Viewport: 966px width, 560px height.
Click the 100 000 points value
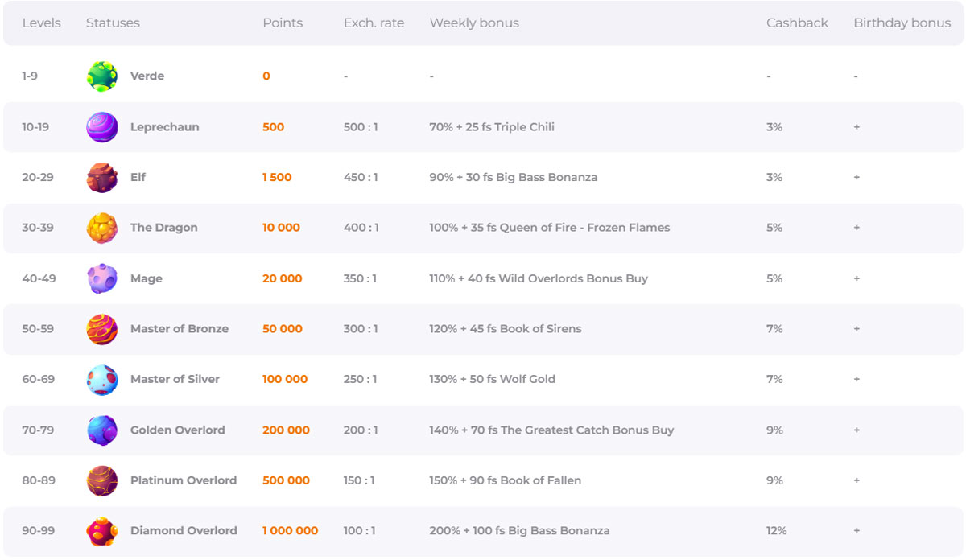click(285, 379)
